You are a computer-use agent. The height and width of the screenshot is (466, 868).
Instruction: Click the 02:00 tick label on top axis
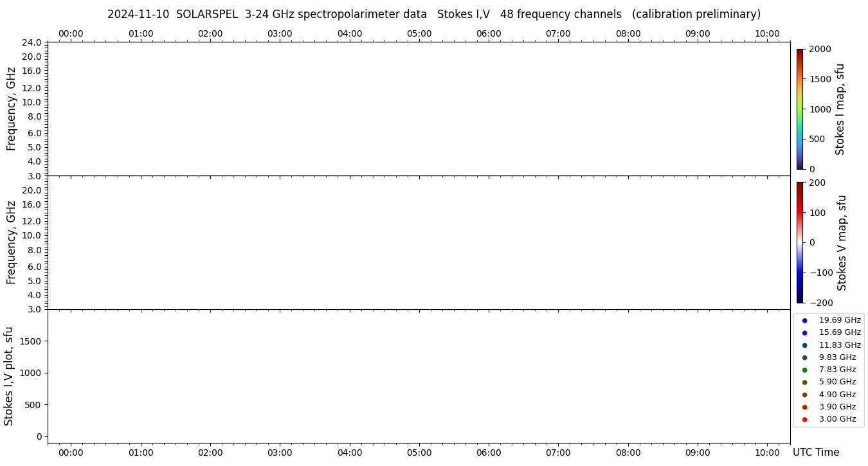tap(210, 33)
